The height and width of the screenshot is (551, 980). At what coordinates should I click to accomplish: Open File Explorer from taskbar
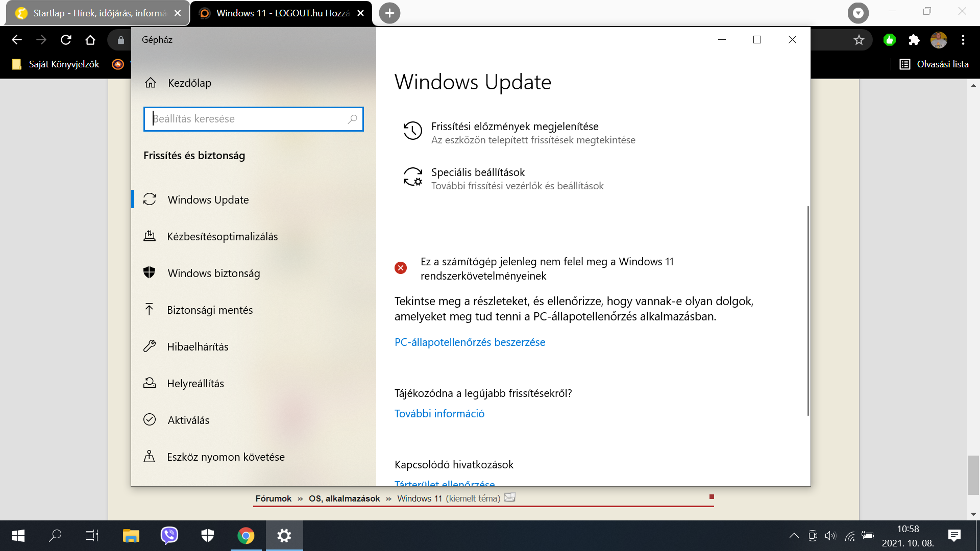(x=131, y=536)
